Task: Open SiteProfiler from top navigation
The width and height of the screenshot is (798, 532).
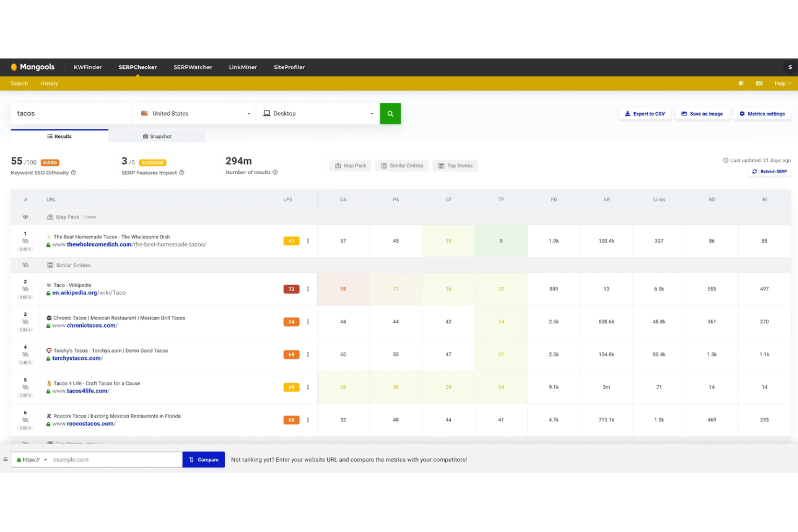Action: point(289,67)
